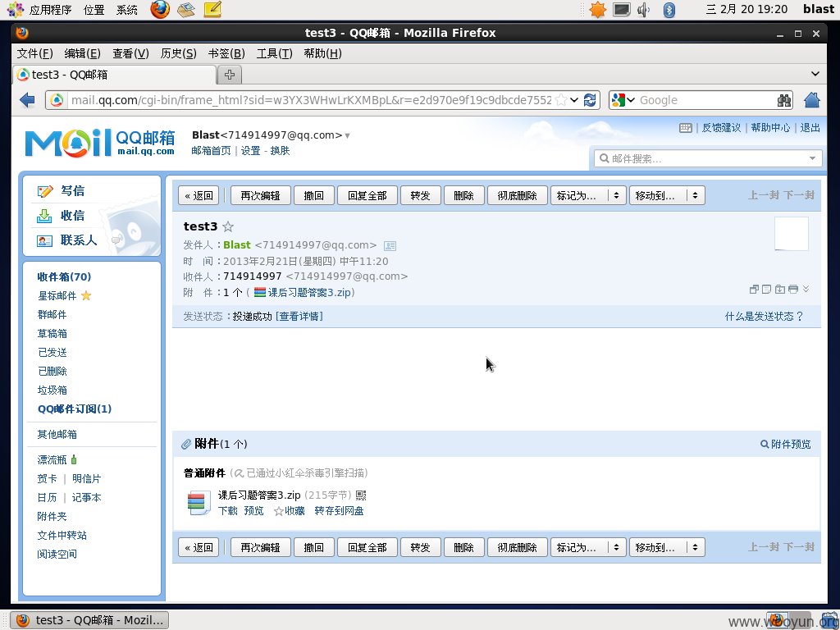This screenshot has width=840, height=630.
Task: Click the Firefox URL address field
Action: pos(311,100)
